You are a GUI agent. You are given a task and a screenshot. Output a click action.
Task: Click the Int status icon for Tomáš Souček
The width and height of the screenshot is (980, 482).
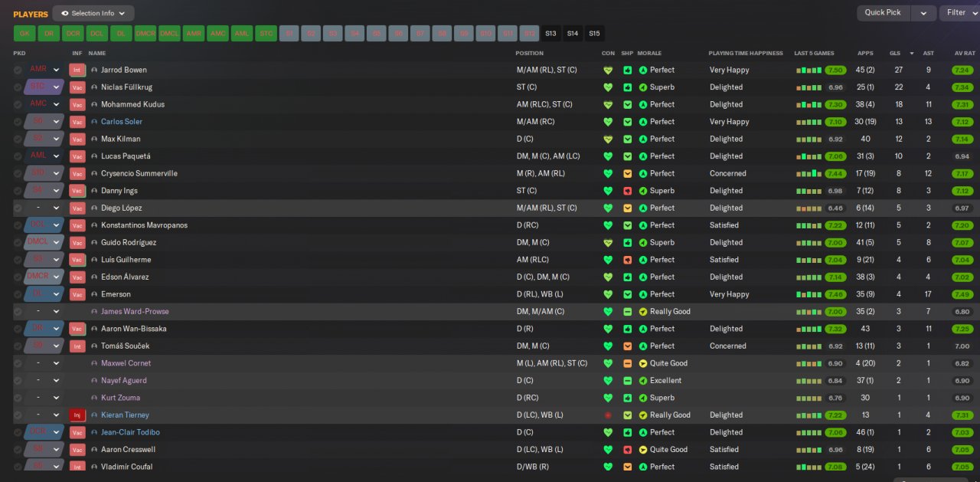click(77, 346)
